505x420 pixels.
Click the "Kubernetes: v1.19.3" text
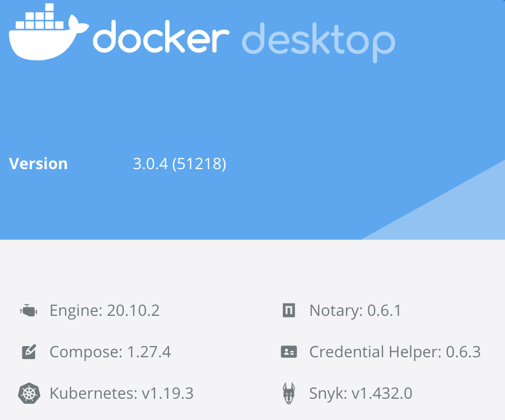(x=121, y=393)
